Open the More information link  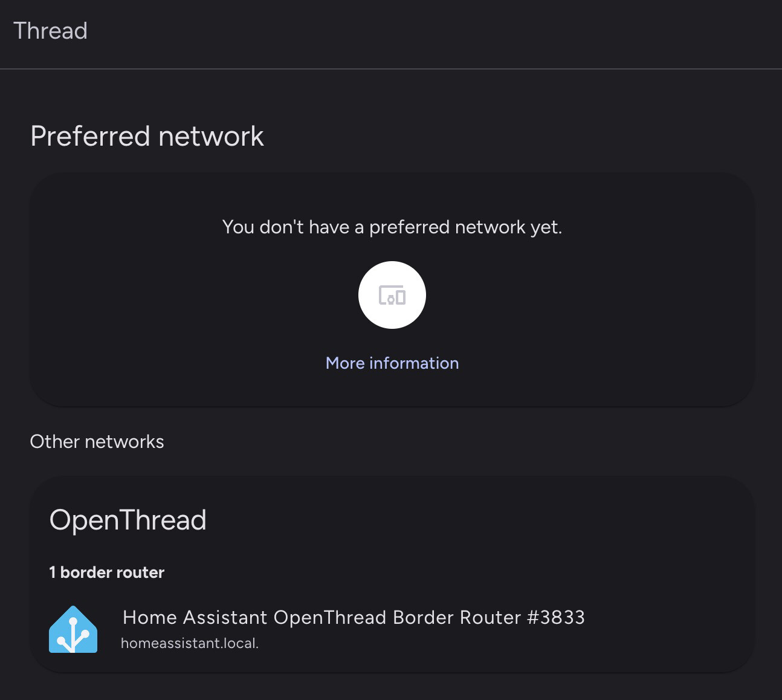click(392, 363)
